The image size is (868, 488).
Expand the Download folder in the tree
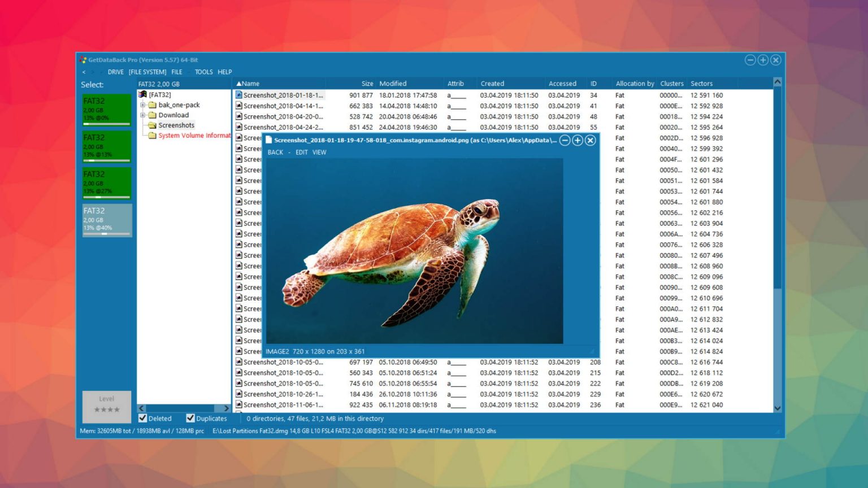[x=143, y=115]
